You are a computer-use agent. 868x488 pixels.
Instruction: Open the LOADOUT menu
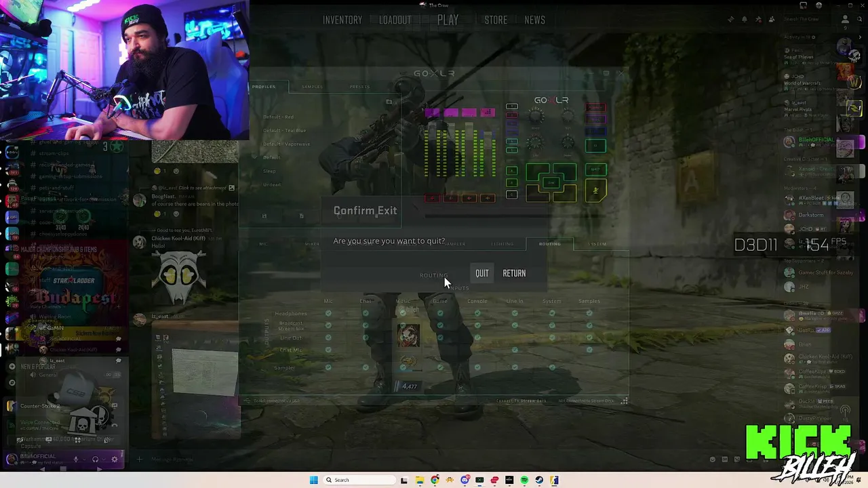(x=395, y=20)
